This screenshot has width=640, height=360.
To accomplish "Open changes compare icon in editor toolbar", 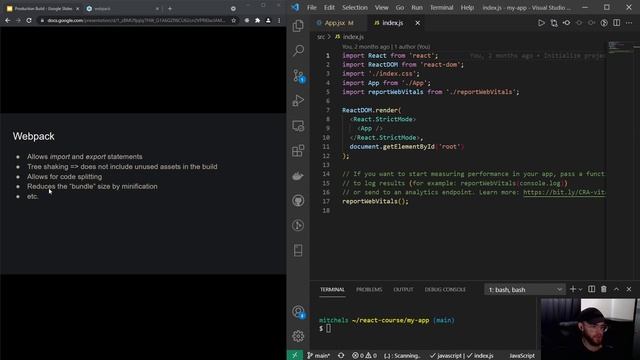I will click(x=554, y=23).
